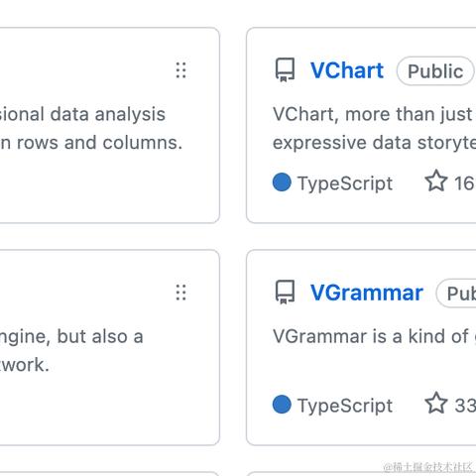This screenshot has height=476, width=476.
Task: Click the VChart star count starting with 16
Action: pos(465,182)
